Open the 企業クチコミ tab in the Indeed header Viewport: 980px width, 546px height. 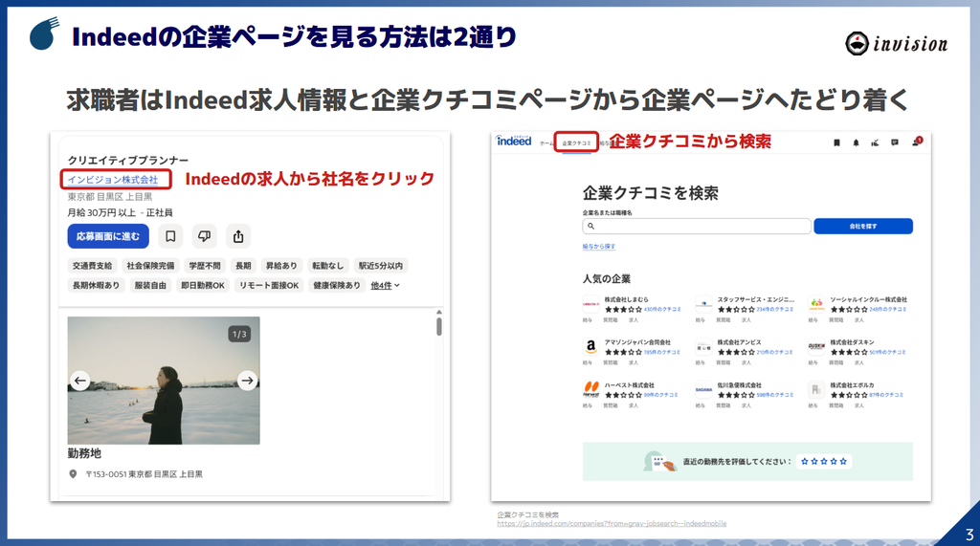click(576, 143)
